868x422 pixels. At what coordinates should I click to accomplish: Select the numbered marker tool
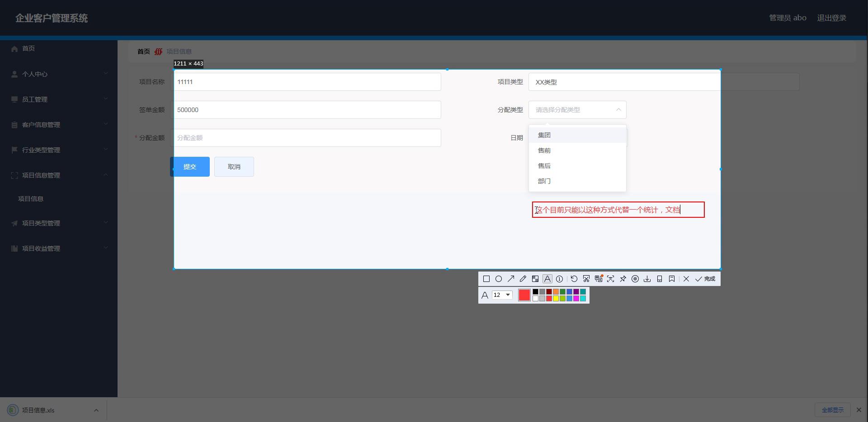pos(560,279)
